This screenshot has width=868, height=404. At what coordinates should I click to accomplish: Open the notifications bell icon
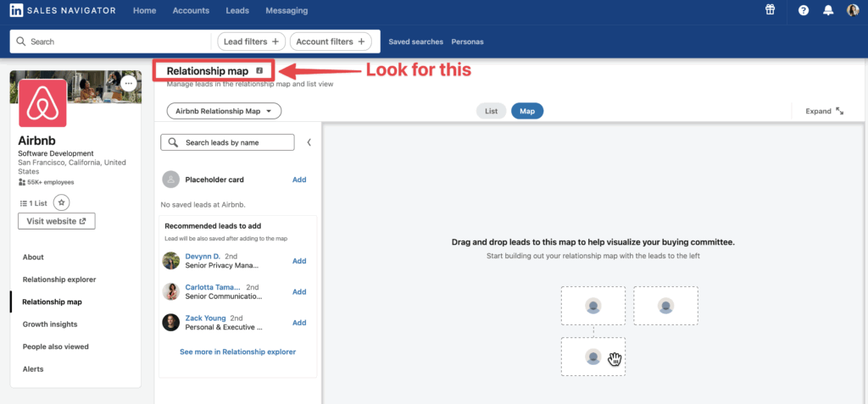pyautogui.click(x=828, y=10)
